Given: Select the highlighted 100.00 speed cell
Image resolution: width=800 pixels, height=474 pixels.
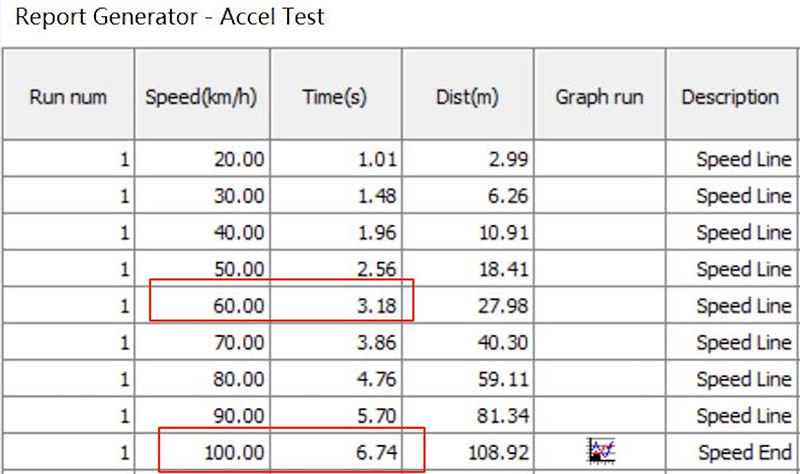Looking at the screenshot, I should 202,452.
